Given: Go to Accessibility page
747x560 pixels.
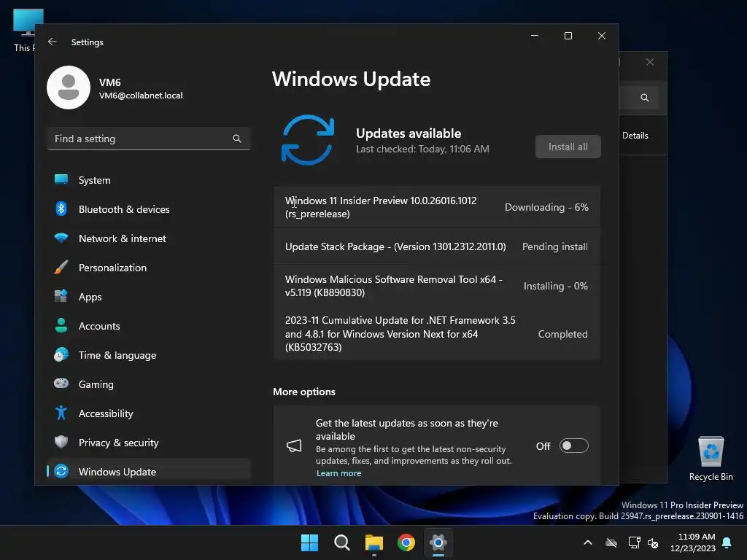Looking at the screenshot, I should pyautogui.click(x=149, y=413).
